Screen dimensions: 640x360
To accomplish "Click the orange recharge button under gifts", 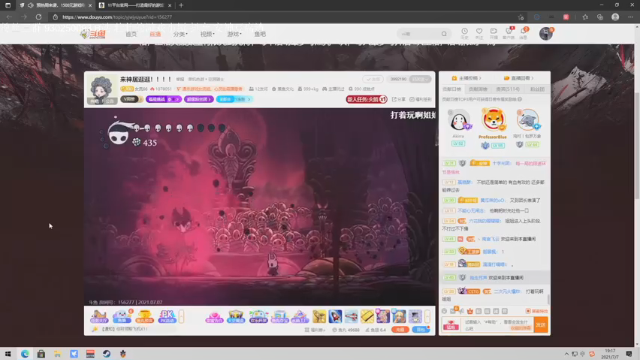I will [x=400, y=329].
